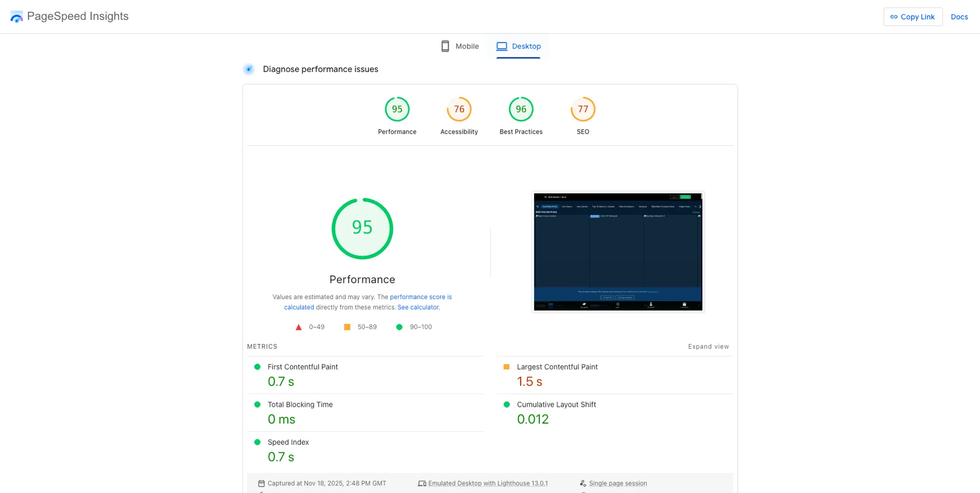Click the blue Diagnose performance issues indicator icon

tap(249, 69)
